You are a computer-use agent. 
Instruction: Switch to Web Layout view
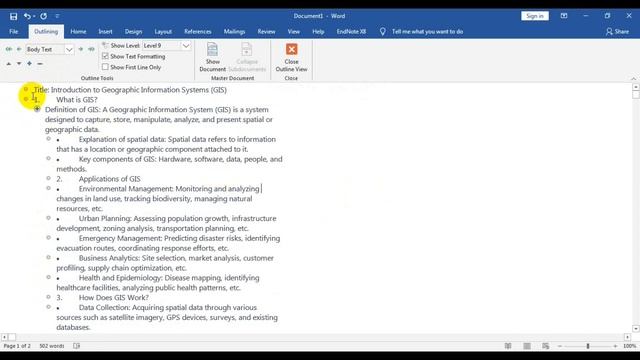point(546,346)
